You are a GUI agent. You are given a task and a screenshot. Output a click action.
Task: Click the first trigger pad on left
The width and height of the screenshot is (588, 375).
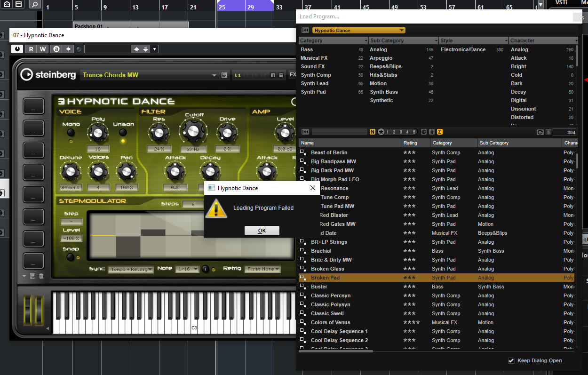tap(34, 107)
